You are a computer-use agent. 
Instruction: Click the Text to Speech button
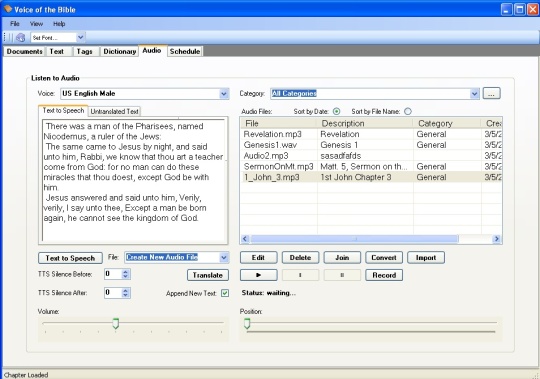click(70, 258)
